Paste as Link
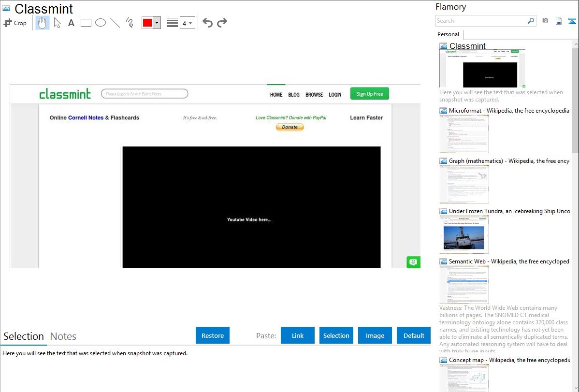The width and height of the screenshot is (579, 392). (298, 335)
